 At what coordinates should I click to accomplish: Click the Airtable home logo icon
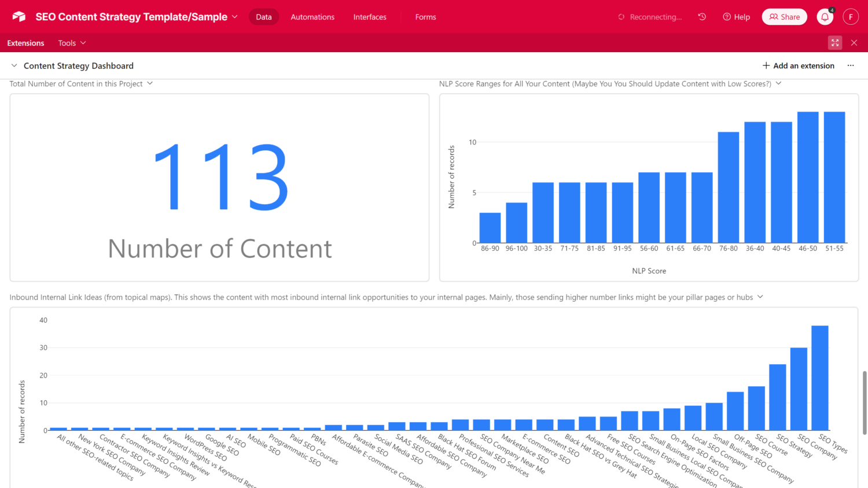19,17
